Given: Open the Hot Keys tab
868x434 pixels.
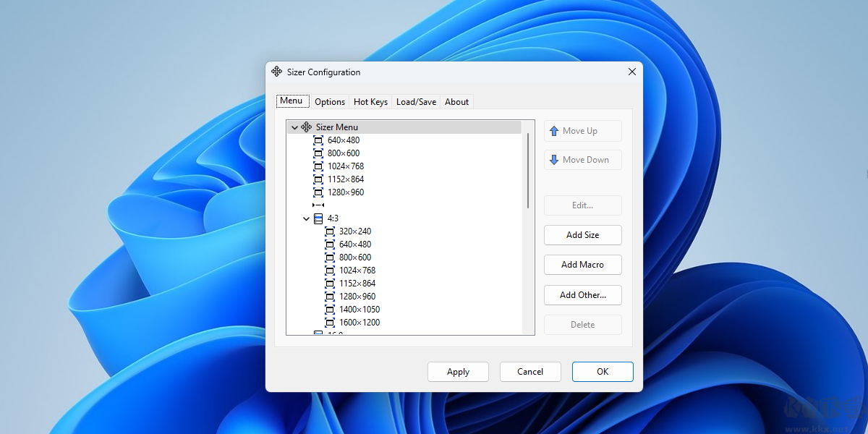Looking at the screenshot, I should coord(370,102).
